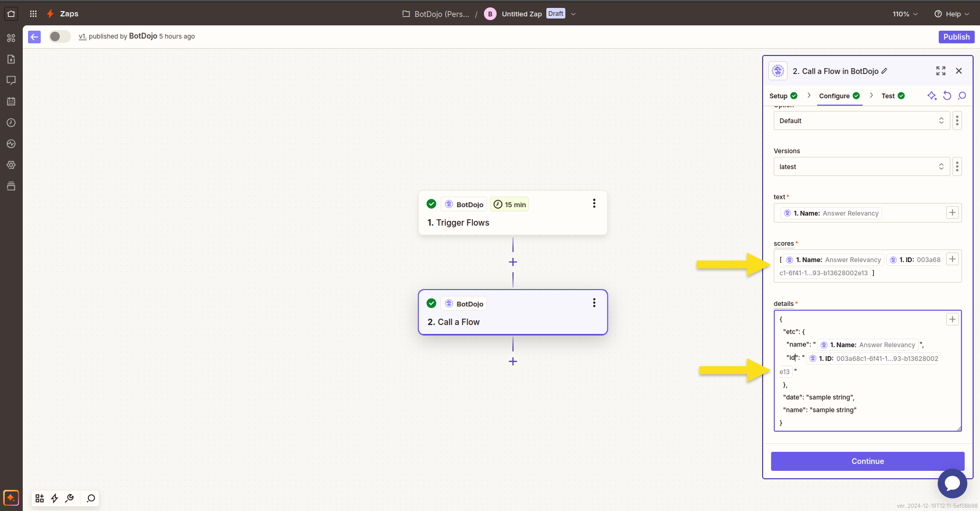Open the BotDojo (Pers... folder breadcrumb
This screenshot has height=511, width=980.
click(x=436, y=14)
